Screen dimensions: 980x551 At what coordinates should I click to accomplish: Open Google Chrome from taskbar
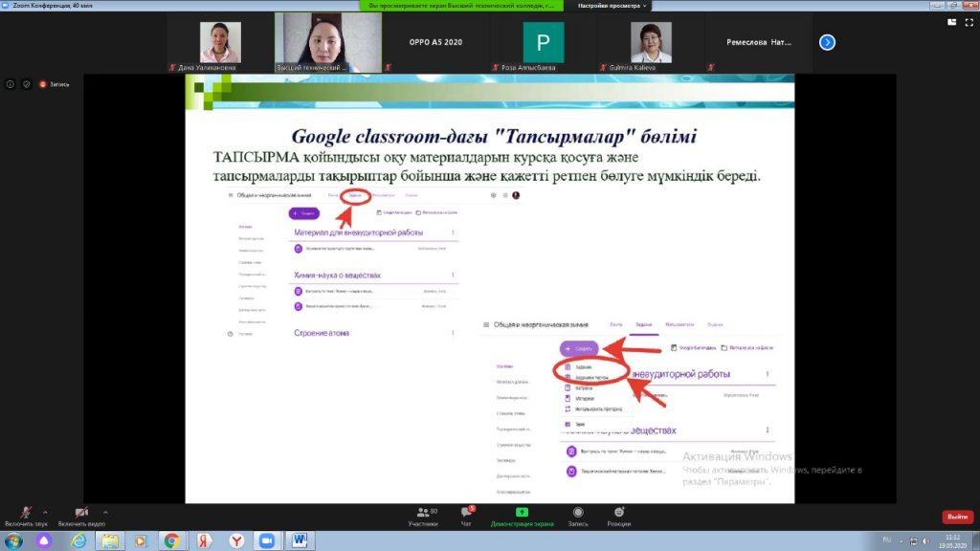click(172, 540)
